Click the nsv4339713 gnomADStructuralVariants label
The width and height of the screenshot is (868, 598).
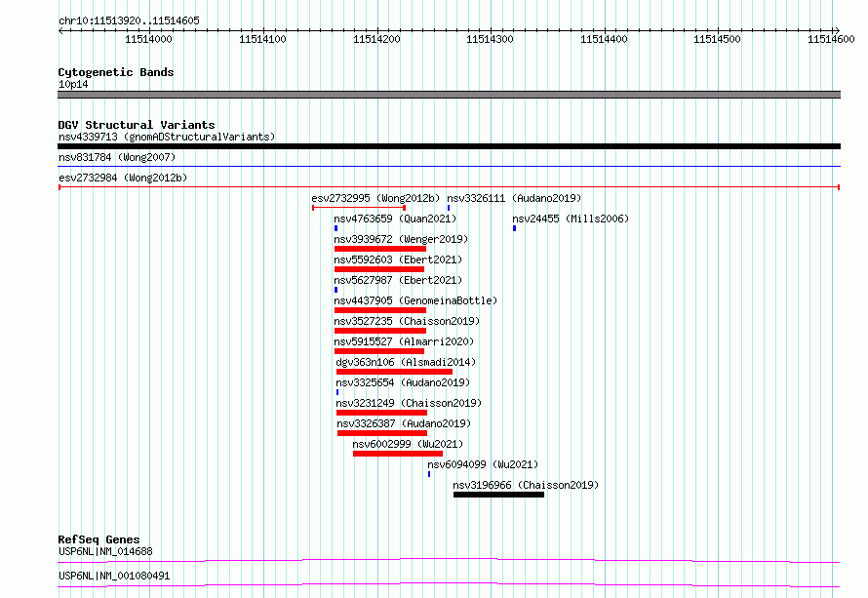click(x=167, y=137)
